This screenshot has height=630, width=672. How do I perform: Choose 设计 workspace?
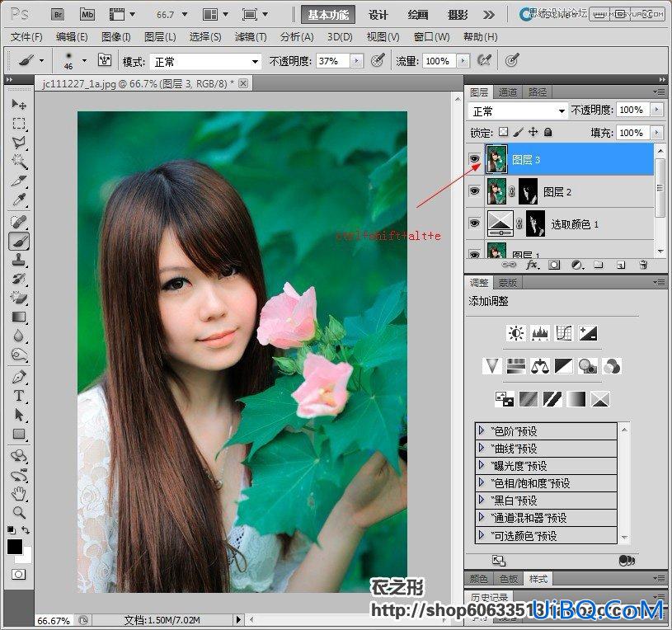point(378,15)
